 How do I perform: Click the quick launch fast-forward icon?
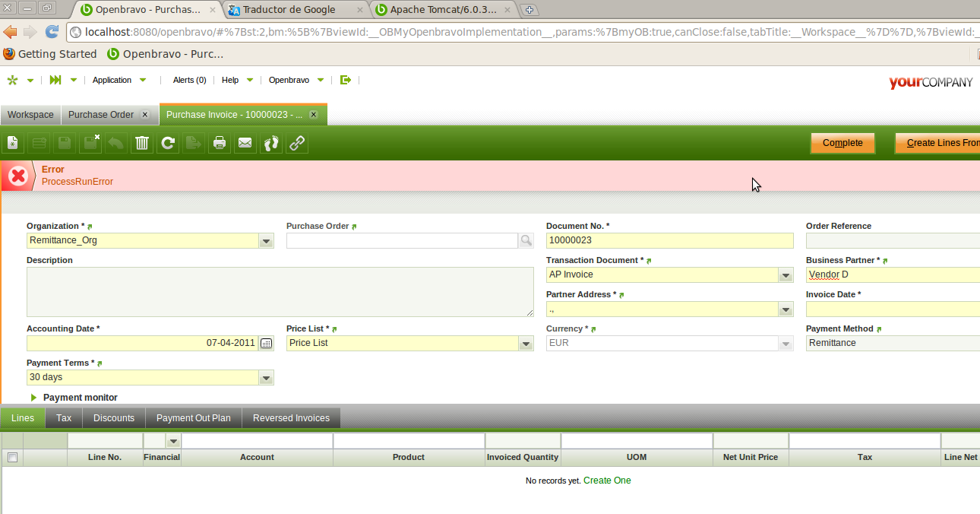55,80
